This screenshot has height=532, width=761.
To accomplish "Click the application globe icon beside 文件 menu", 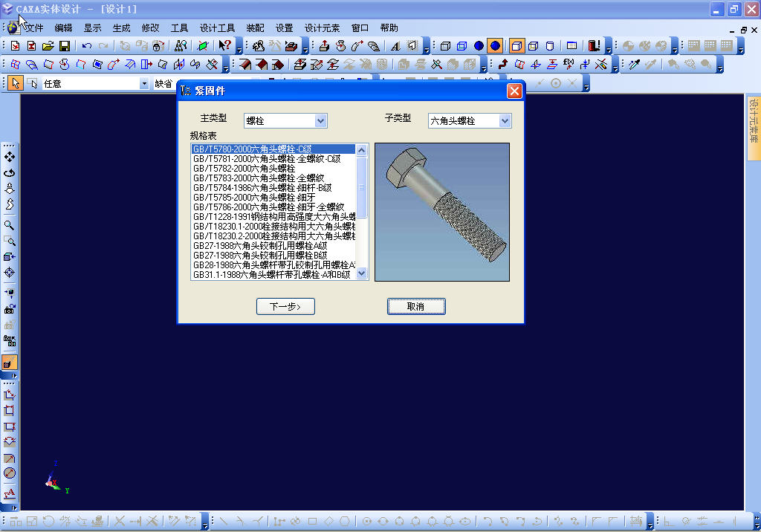I will pos(13,27).
